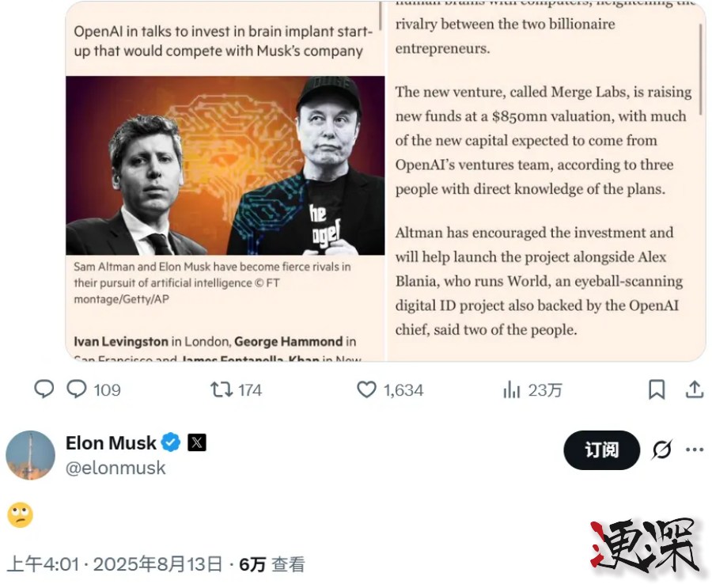Click the @elonmusk handle
This screenshot has width=712, height=588.
[x=116, y=468]
